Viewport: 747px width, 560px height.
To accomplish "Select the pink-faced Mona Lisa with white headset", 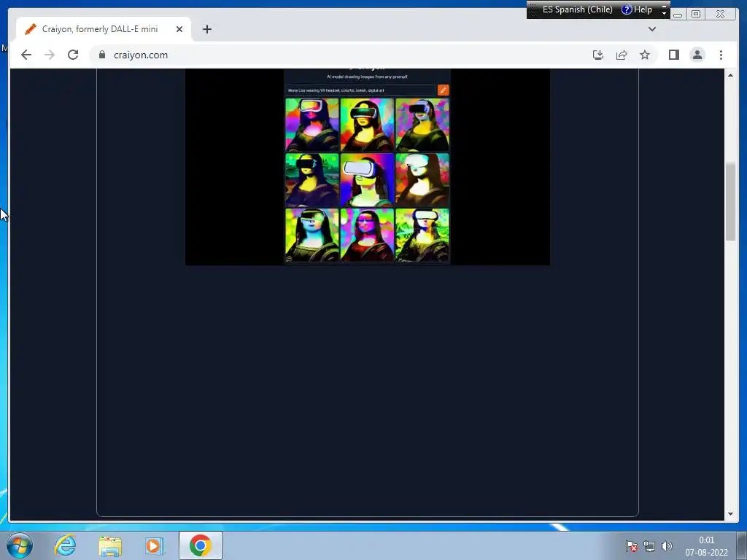I will click(312, 125).
